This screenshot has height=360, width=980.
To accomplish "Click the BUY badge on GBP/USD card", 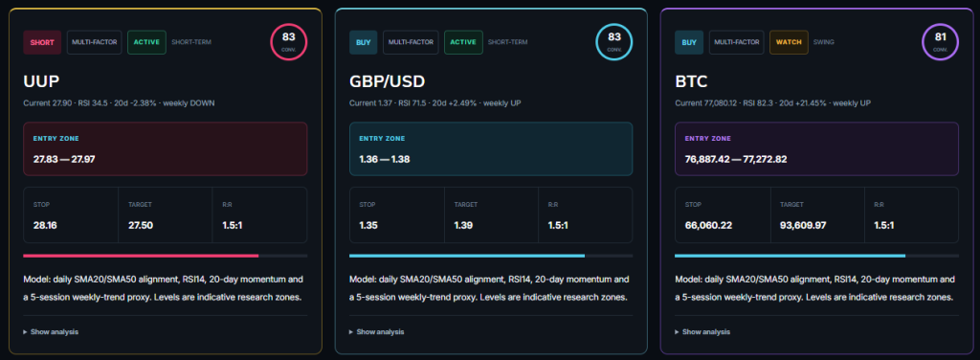I will coord(363,42).
